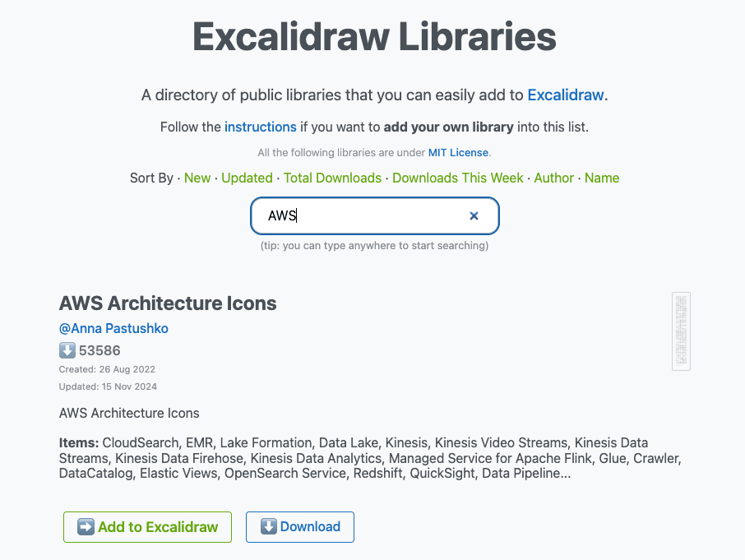Sort by Total Downloads
745x560 pixels.
tap(332, 178)
